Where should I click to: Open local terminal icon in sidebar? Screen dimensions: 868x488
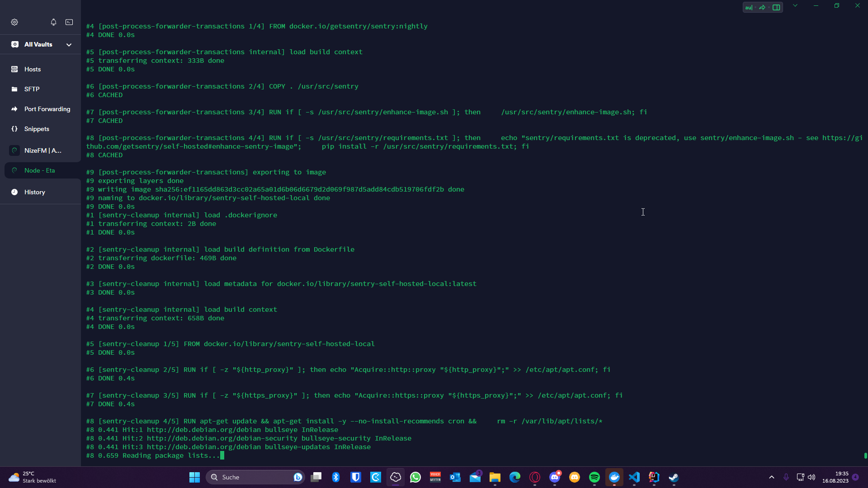click(x=69, y=22)
